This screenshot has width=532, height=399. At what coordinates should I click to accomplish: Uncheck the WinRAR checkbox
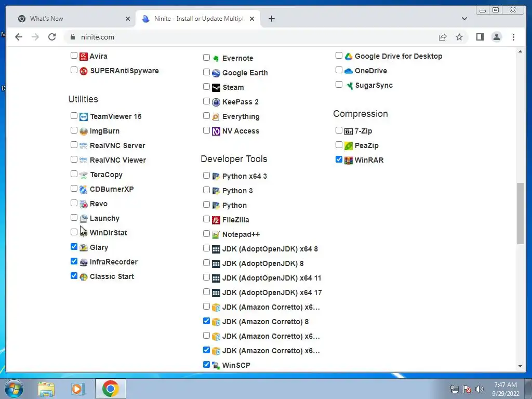(339, 159)
